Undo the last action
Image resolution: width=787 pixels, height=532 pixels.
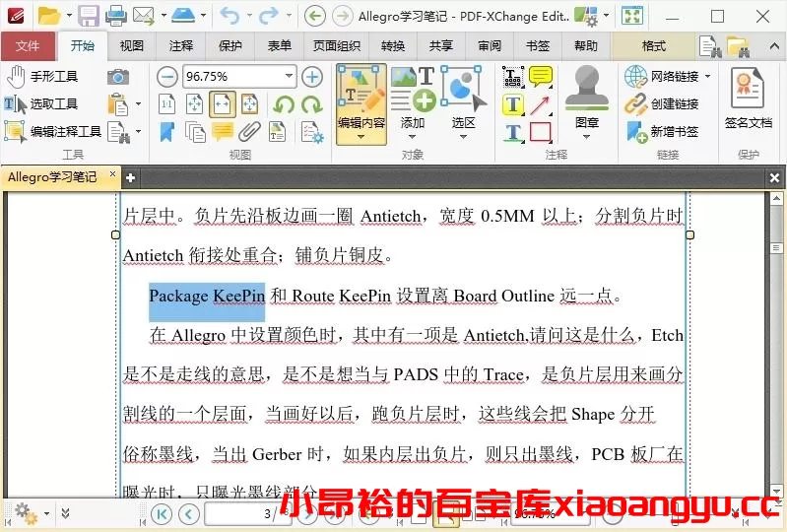pos(230,16)
